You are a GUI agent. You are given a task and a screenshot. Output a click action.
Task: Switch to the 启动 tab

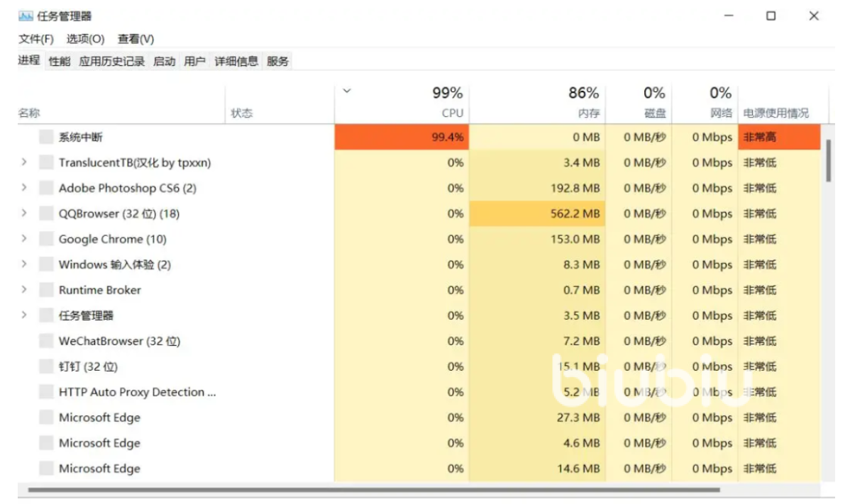coord(164,62)
